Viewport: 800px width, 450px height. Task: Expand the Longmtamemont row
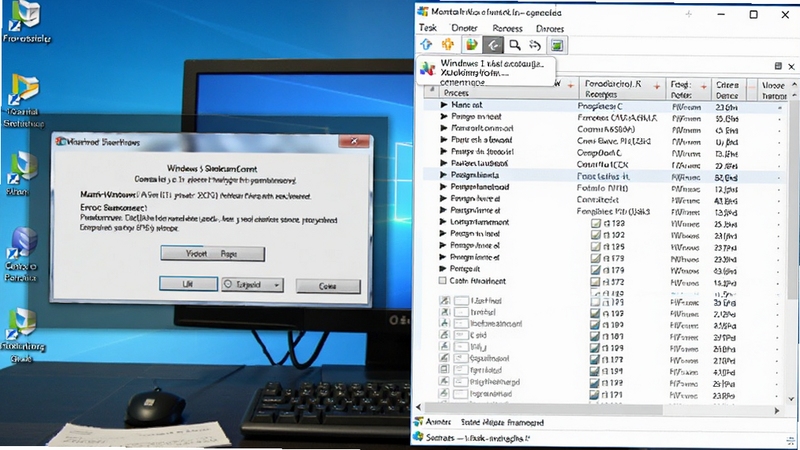point(444,222)
